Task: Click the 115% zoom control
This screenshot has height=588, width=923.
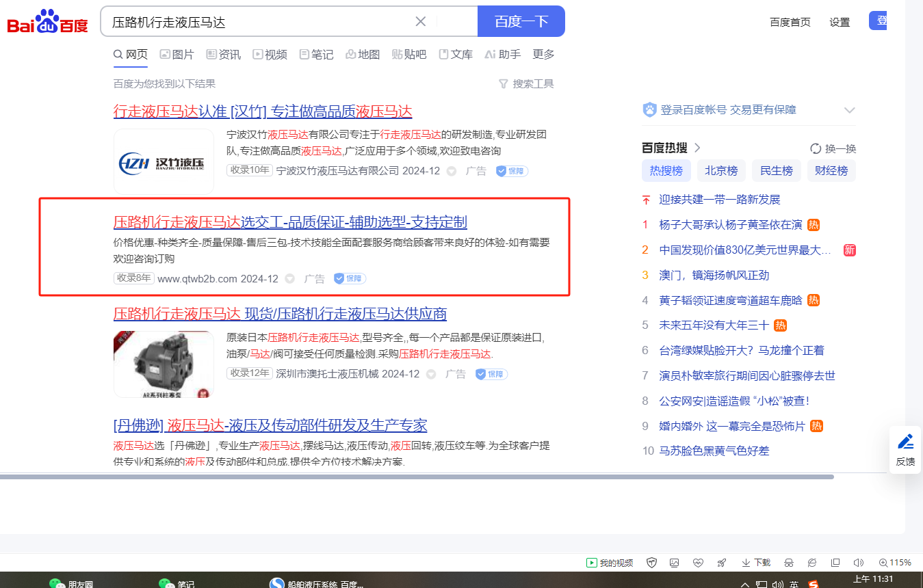Action: tap(894, 563)
